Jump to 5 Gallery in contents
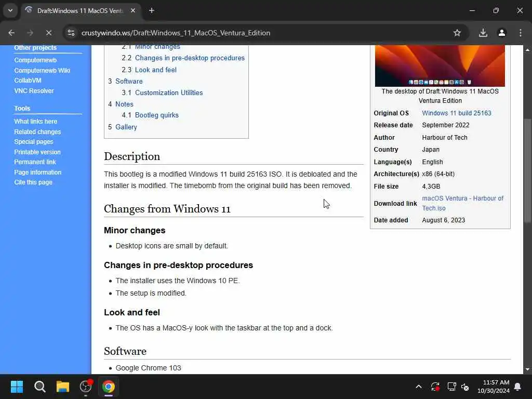532x399 pixels. 123,127
